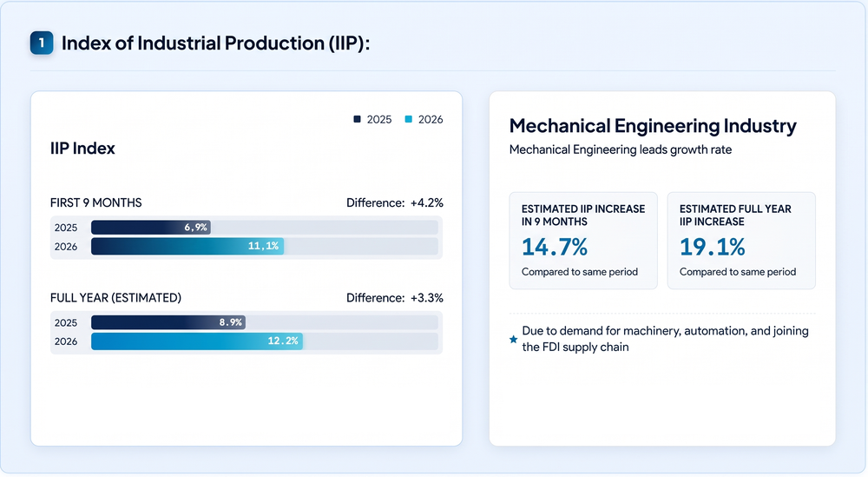
Task: Click the Mechanical Engineering Industry heading
Action: click(x=653, y=126)
